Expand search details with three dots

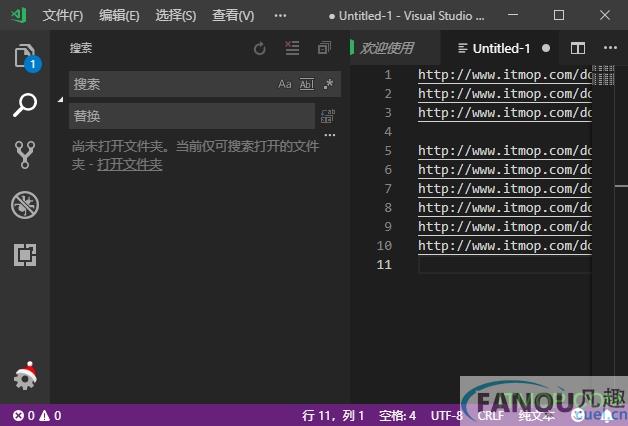click(x=329, y=136)
